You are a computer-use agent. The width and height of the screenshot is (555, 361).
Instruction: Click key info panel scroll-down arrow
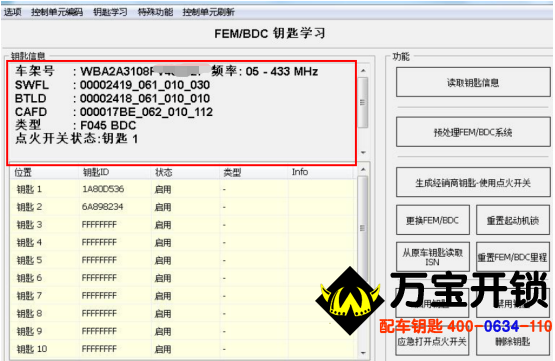363,153
